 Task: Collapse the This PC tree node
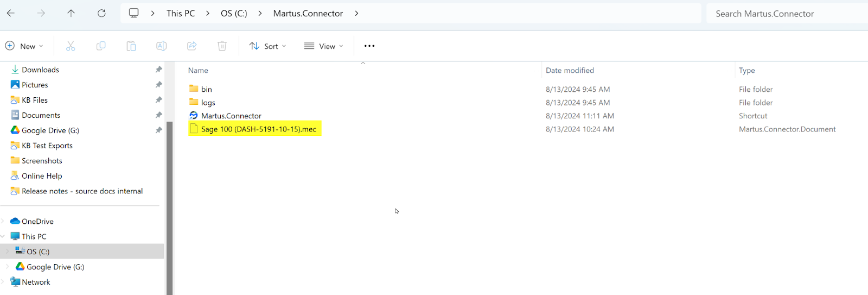(x=3, y=236)
